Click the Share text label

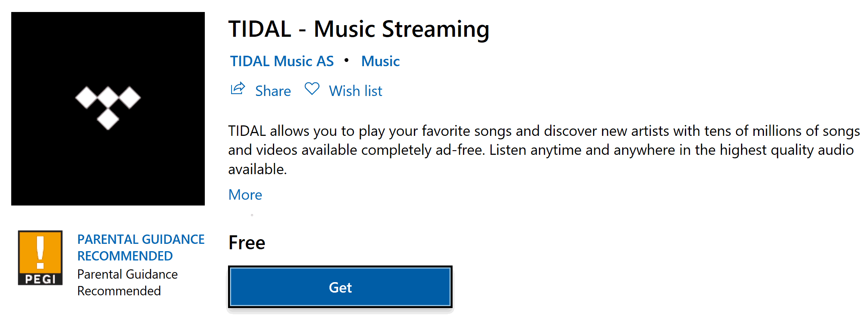click(273, 91)
